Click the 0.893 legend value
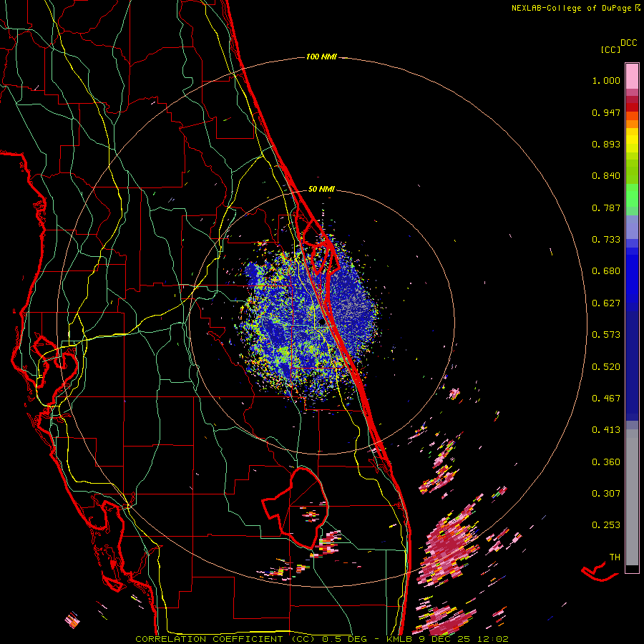 point(606,144)
